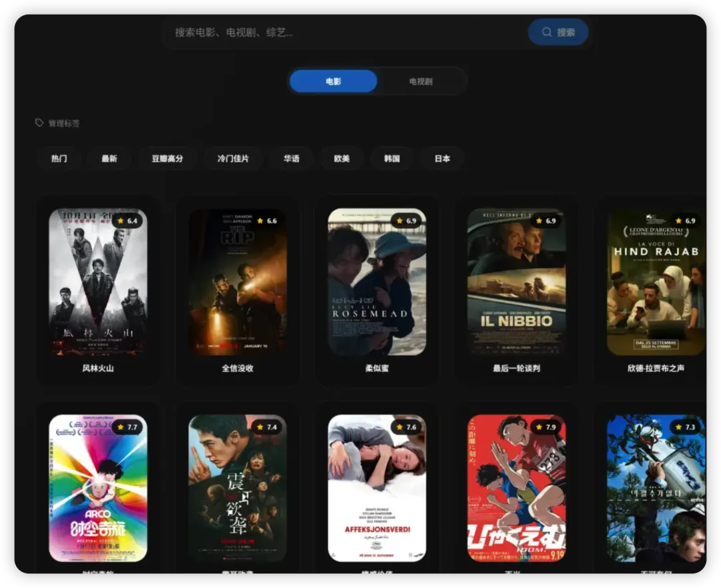Open the red Japanese running anime poster
The width and height of the screenshot is (721, 588).
(516, 489)
